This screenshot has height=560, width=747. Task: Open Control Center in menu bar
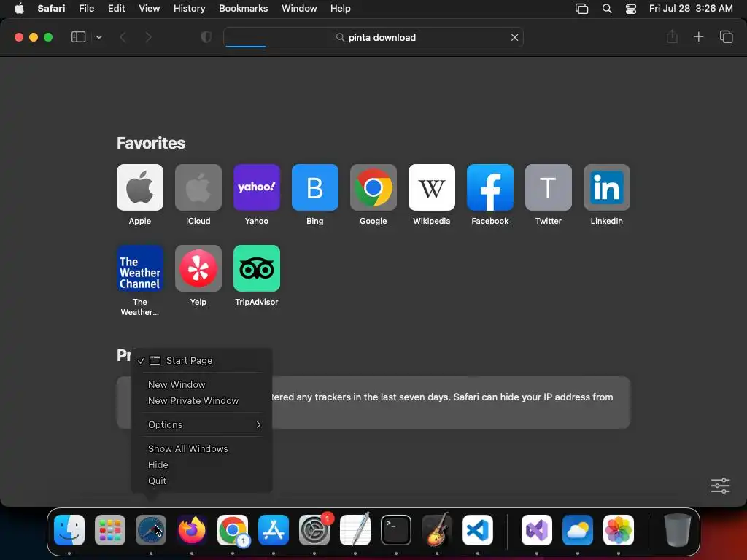pyautogui.click(x=631, y=9)
